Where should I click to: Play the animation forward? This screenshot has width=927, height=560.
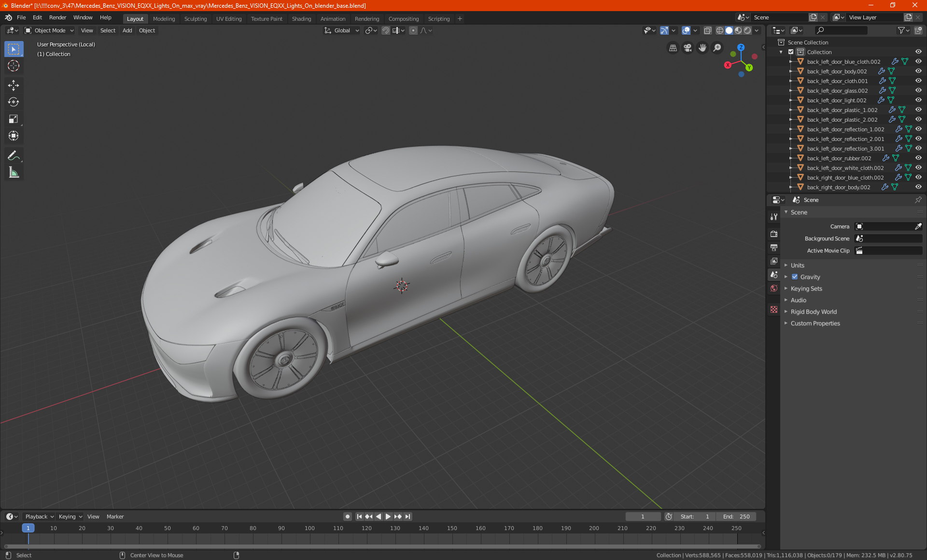coord(388,517)
